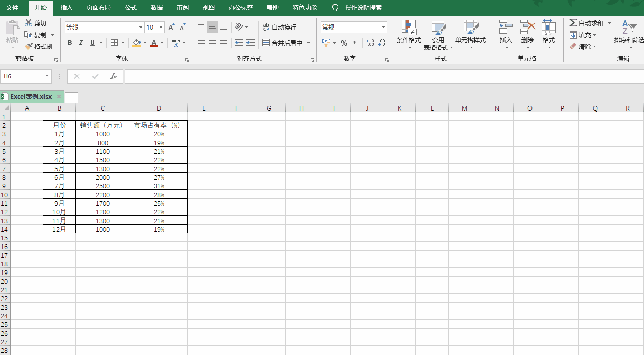This screenshot has width=644, height=355.
Task: Click the increase indent icon
Action: point(250,43)
